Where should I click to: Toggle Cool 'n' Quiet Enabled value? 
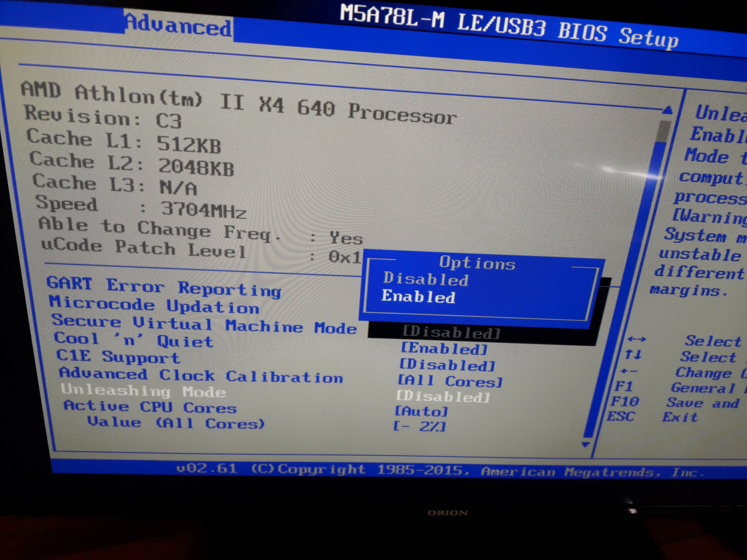pos(445,348)
